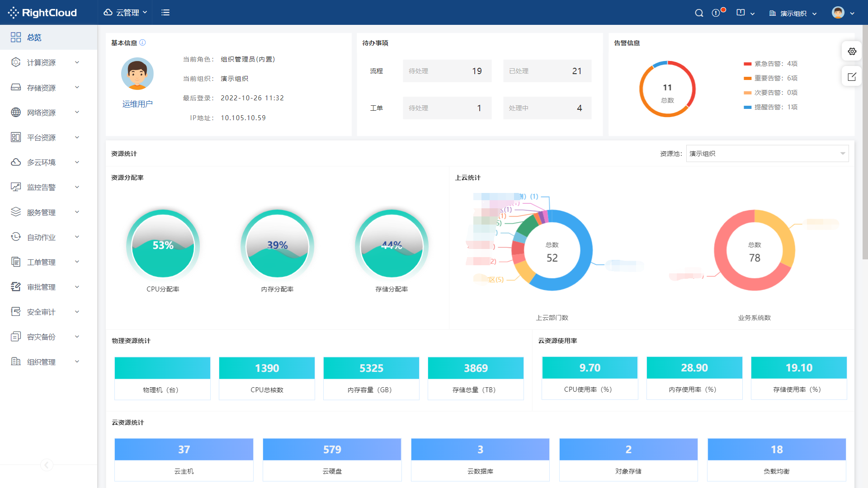
Task: Click the settings gear icon top right
Action: [852, 52]
